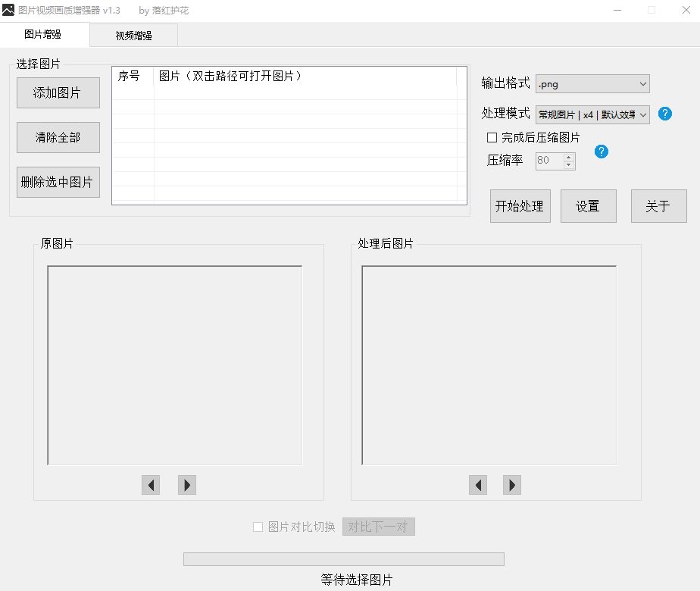
Task: Open the 关于 about button
Action: tap(659, 206)
